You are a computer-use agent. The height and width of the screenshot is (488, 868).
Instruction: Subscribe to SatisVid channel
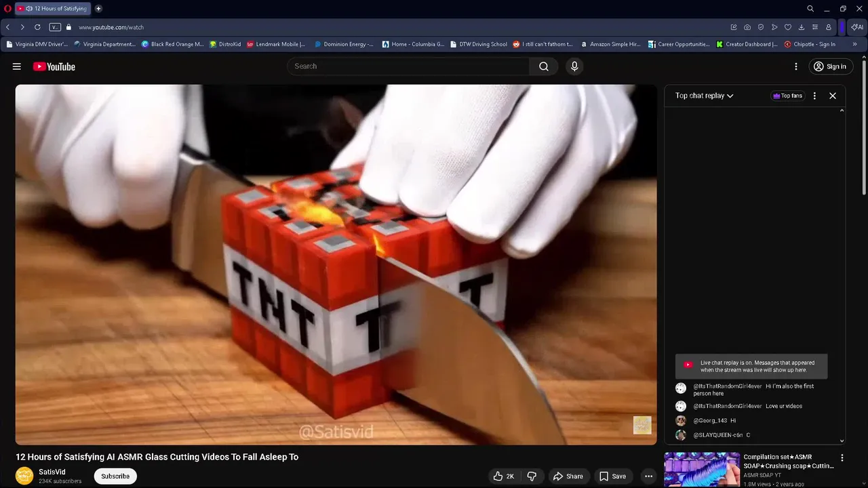pos(115,476)
